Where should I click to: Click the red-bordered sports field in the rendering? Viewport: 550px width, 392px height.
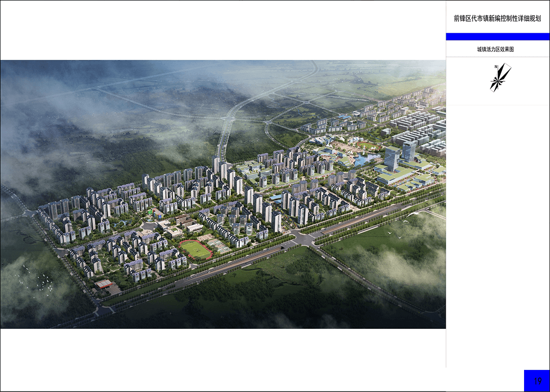click(195, 249)
